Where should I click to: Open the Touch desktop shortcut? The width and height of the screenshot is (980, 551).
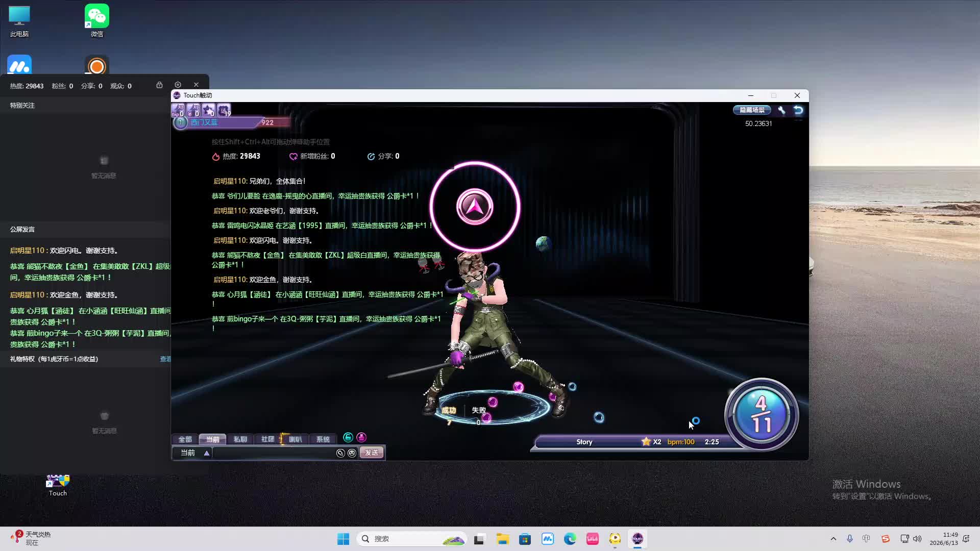coord(58,486)
